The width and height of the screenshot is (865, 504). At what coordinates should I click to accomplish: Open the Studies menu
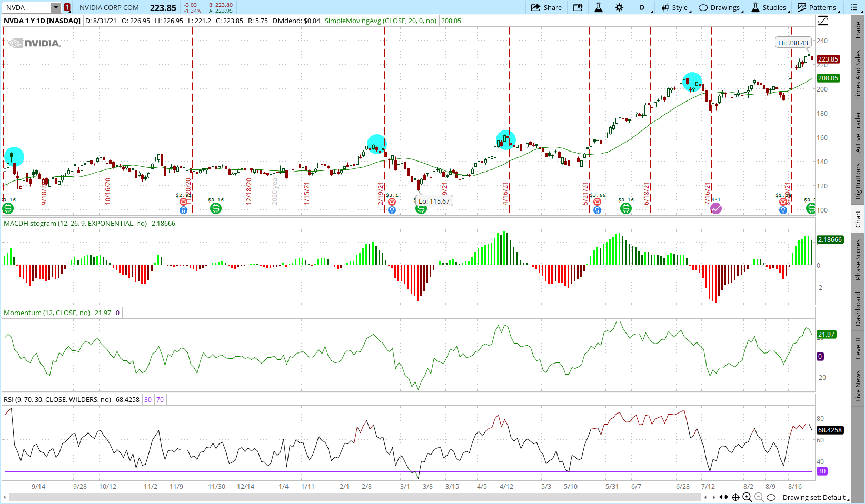point(769,7)
